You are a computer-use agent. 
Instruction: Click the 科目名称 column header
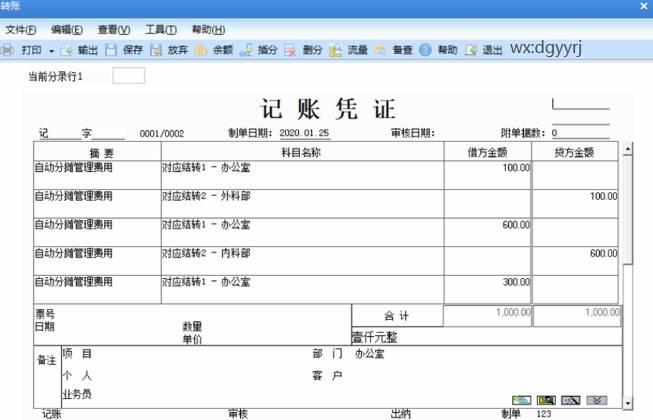pyautogui.click(x=302, y=152)
